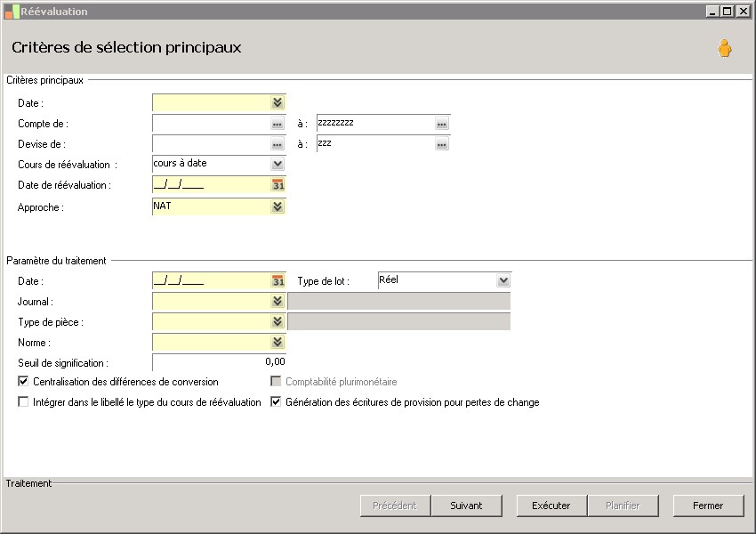
Task: Enable Intégrer dans le libellé le type du cours
Action: pyautogui.click(x=24, y=402)
